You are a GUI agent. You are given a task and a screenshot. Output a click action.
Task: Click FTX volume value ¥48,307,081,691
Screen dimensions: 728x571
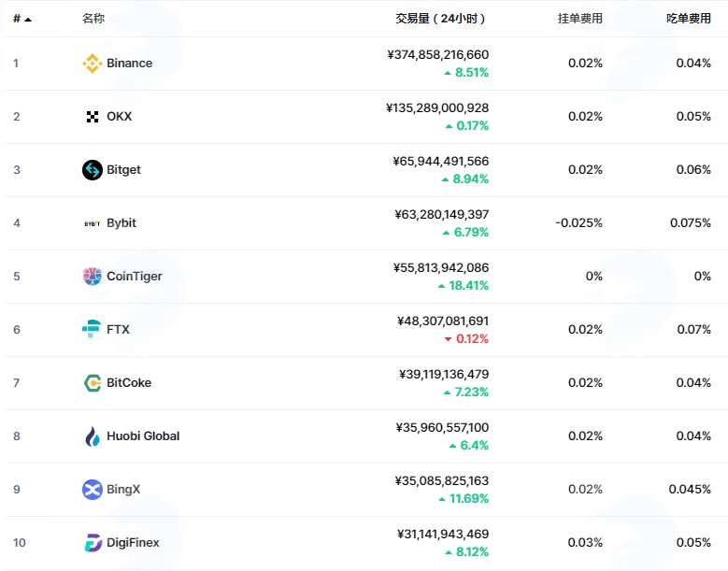[x=443, y=321]
